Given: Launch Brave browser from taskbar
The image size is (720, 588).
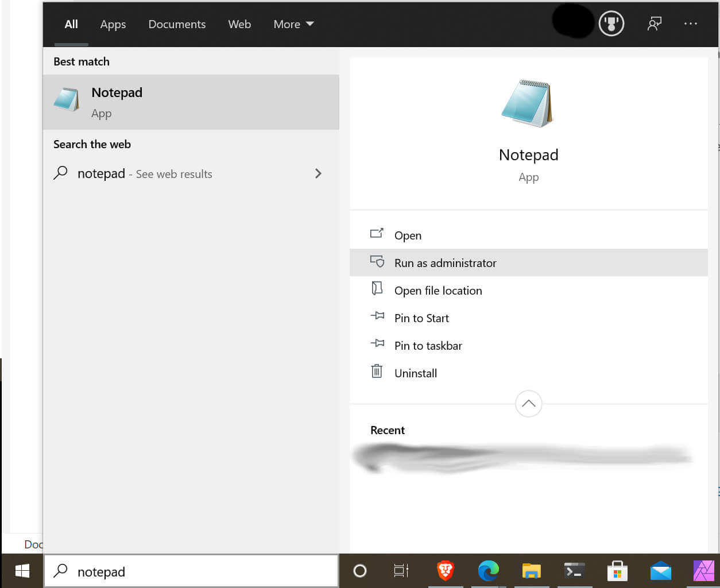Looking at the screenshot, I should (446, 571).
